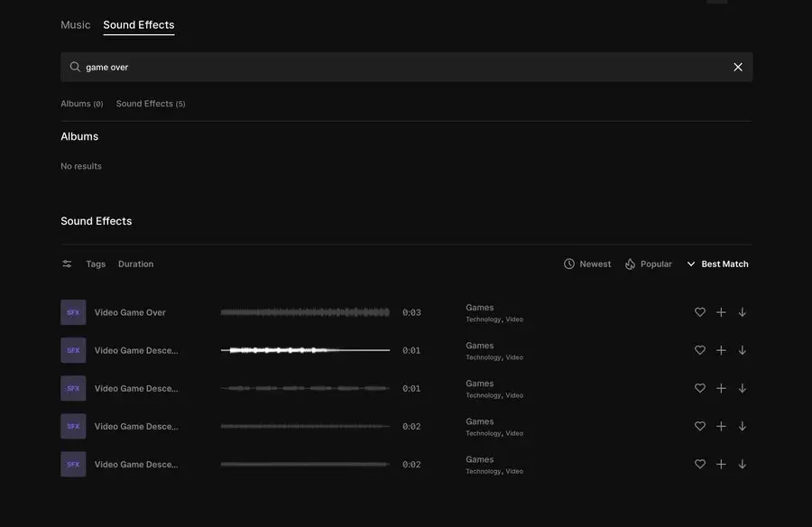Open the Best Match sort dropdown
This screenshot has width=812, height=527.
[x=718, y=264]
